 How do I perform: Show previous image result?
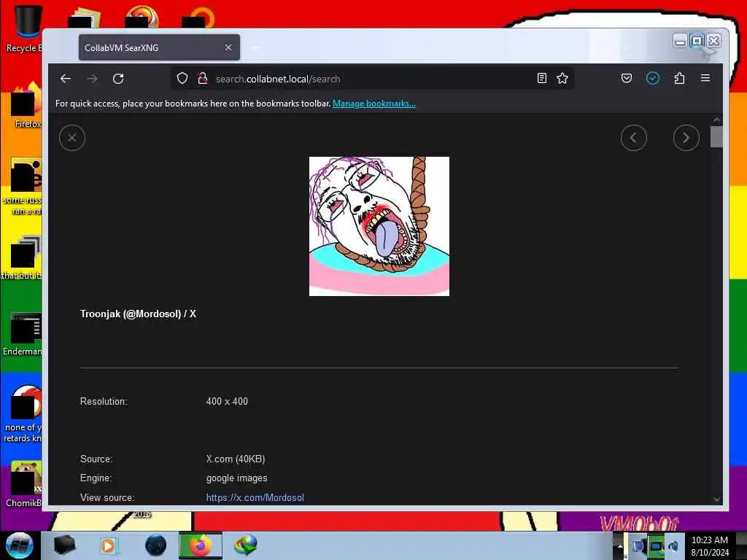pos(634,138)
